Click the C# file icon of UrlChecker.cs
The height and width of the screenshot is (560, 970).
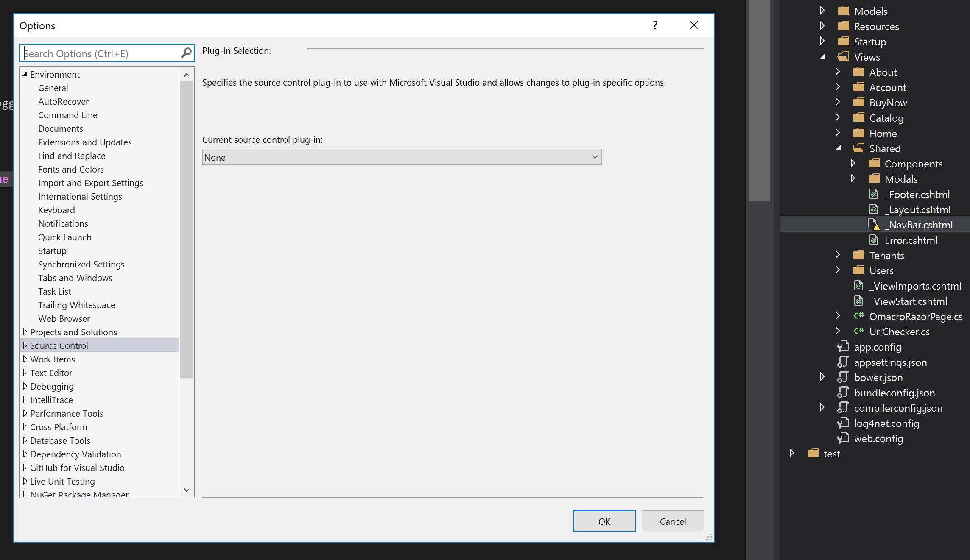coord(859,332)
